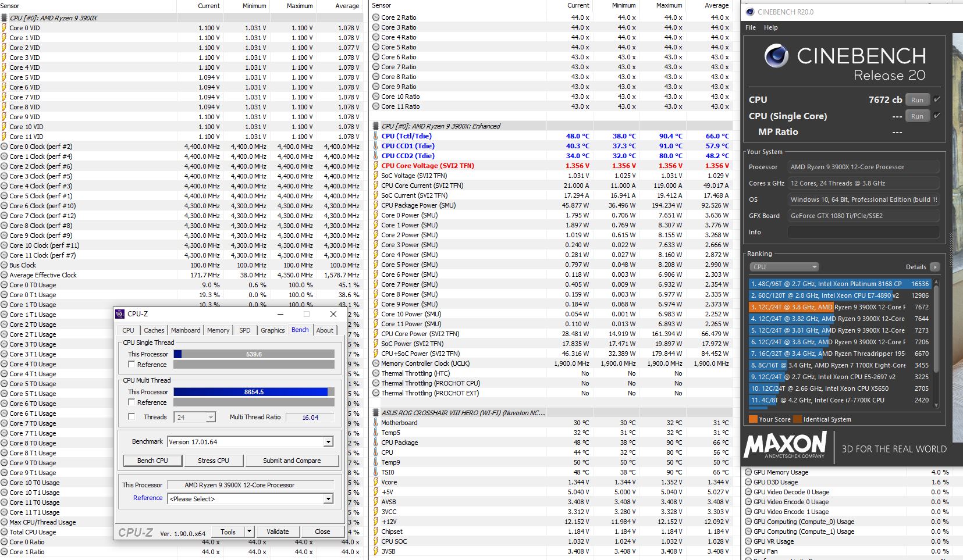Expand Cinebench ranking Details arrow
The image size is (963, 560).
click(934, 267)
